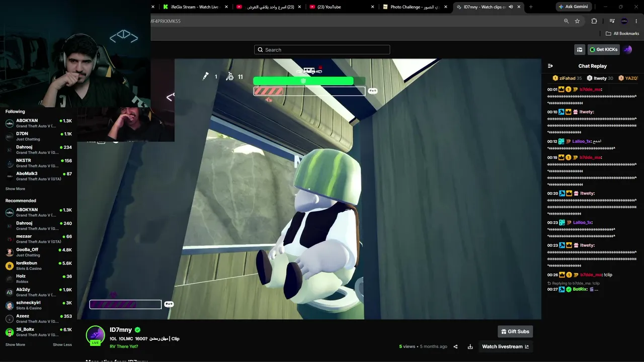The height and width of the screenshot is (362, 644).
Task: Click the share clip icon
Action: coord(455,346)
